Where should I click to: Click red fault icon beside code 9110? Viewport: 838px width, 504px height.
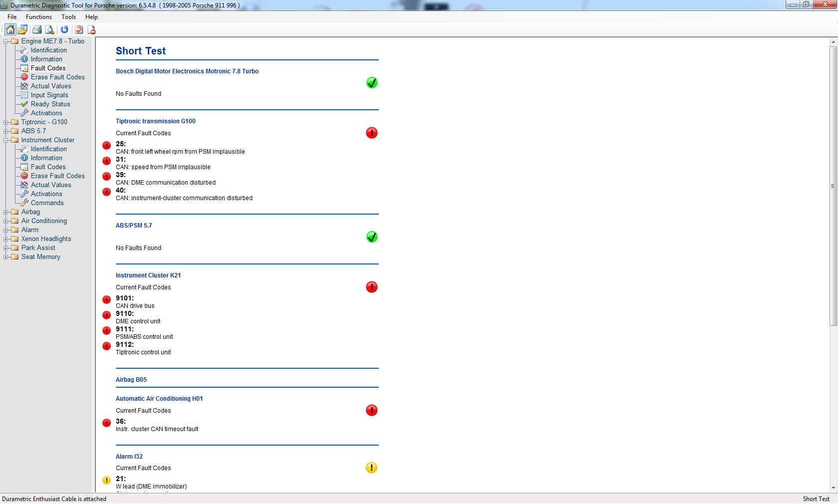[x=107, y=315]
